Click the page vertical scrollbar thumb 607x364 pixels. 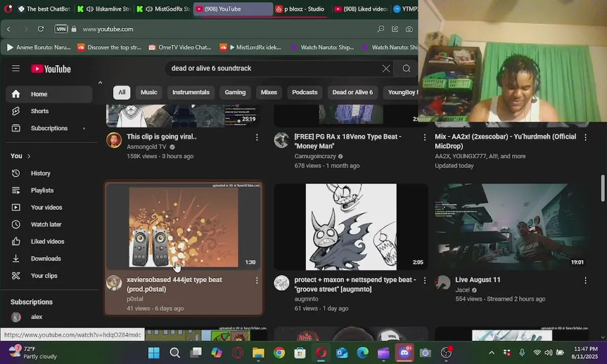pyautogui.click(x=602, y=189)
